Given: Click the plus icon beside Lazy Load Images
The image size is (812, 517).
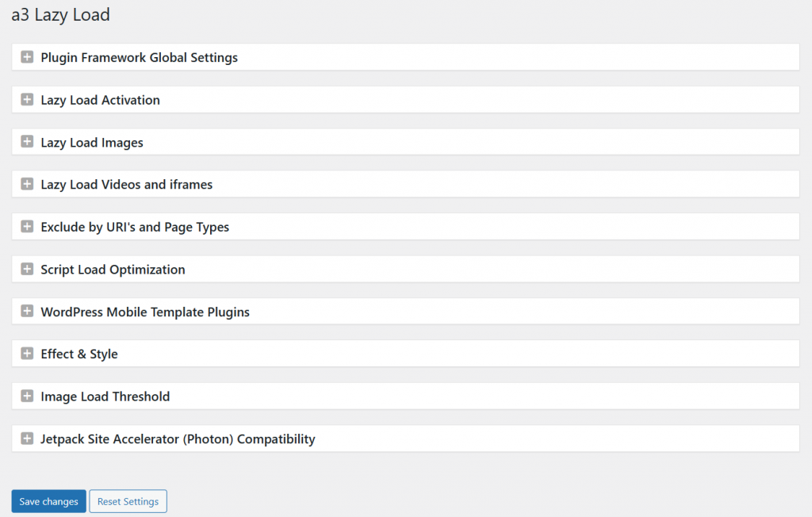Looking at the screenshot, I should tap(28, 142).
